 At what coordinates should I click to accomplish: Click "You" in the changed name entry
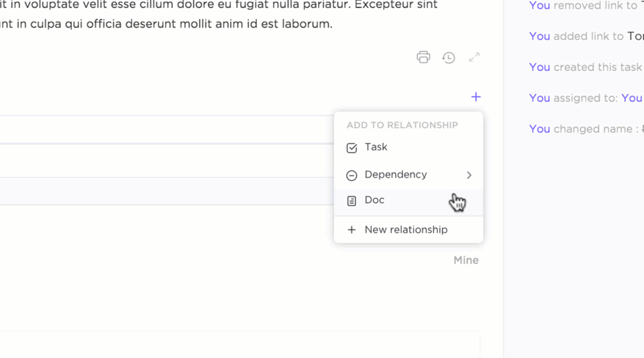(539, 129)
